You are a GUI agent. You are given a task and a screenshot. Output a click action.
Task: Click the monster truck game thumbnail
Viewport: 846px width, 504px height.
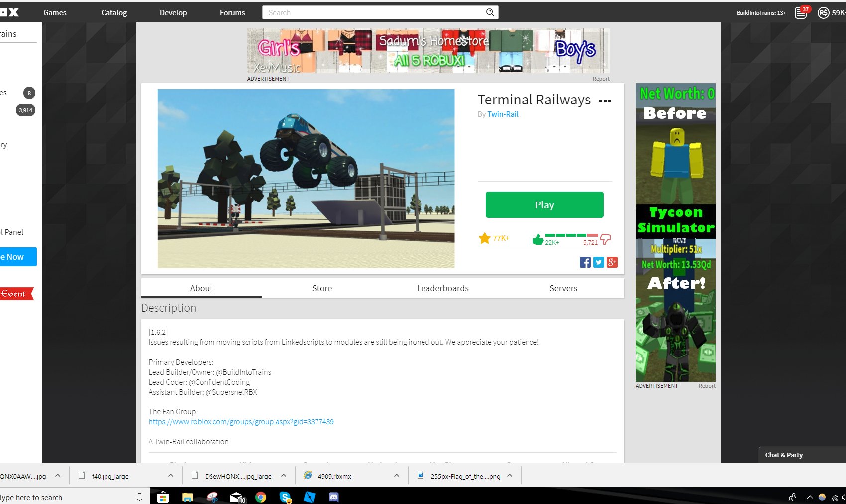click(306, 179)
